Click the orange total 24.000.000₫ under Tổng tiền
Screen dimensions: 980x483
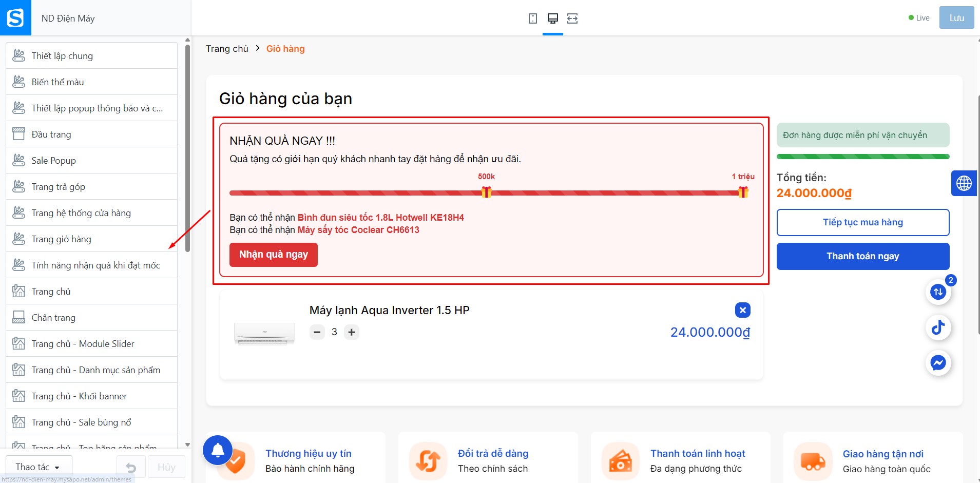point(814,193)
